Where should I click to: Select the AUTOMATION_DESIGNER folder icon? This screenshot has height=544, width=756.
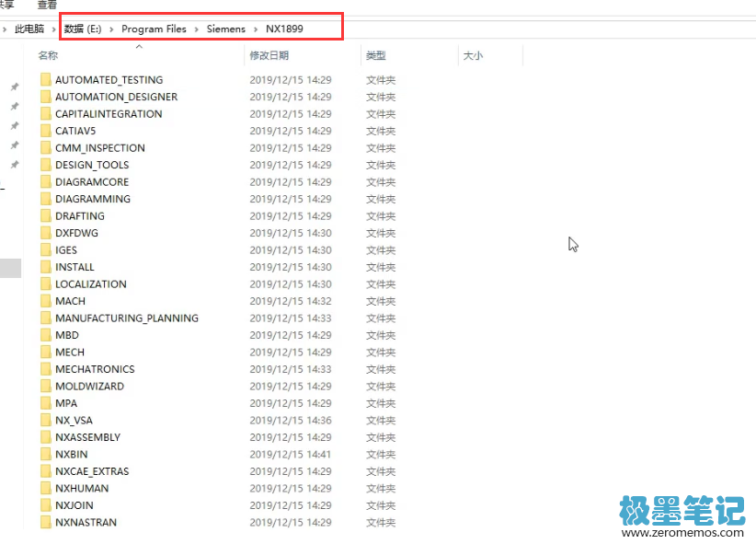(46, 97)
